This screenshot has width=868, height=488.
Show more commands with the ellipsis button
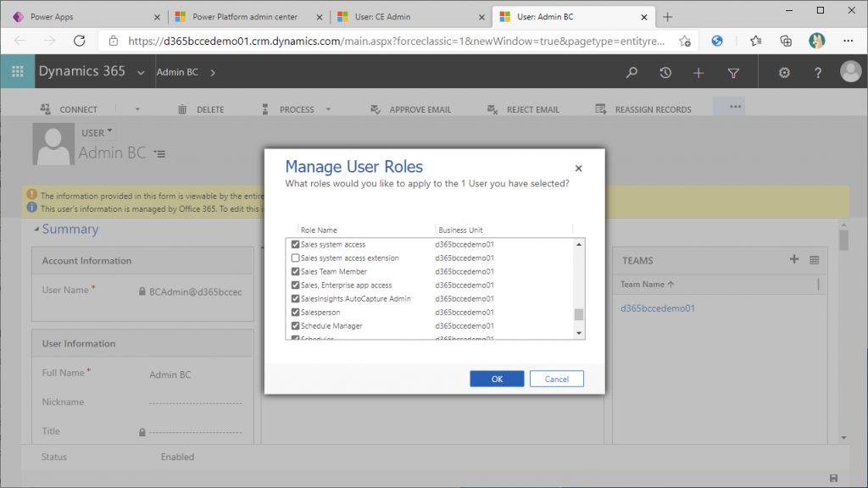coord(735,106)
